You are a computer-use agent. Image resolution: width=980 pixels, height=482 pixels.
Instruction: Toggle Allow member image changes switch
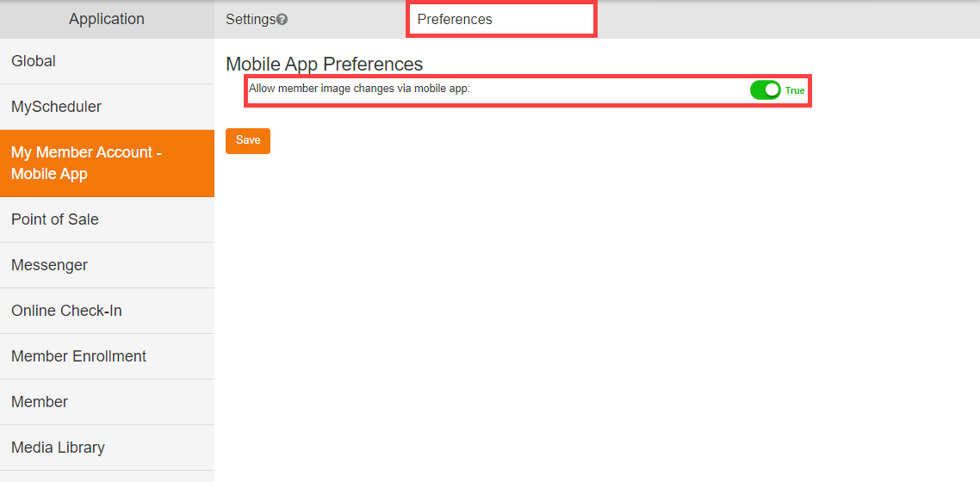tap(765, 90)
